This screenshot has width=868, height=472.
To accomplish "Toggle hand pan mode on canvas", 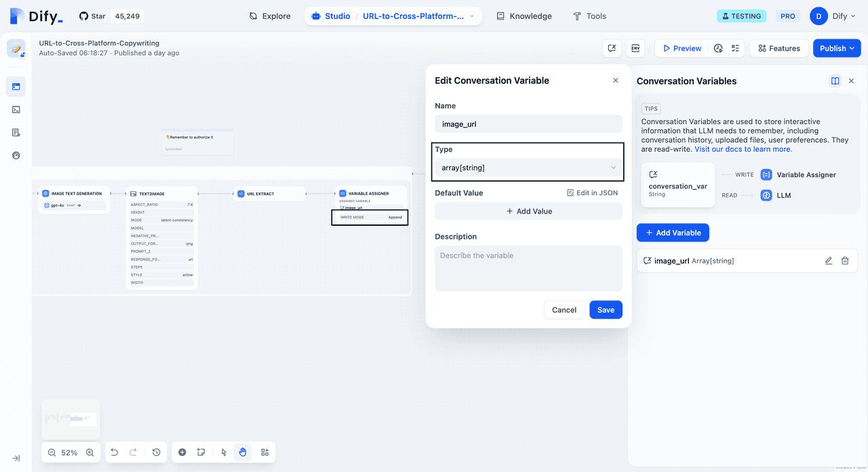I will click(243, 452).
